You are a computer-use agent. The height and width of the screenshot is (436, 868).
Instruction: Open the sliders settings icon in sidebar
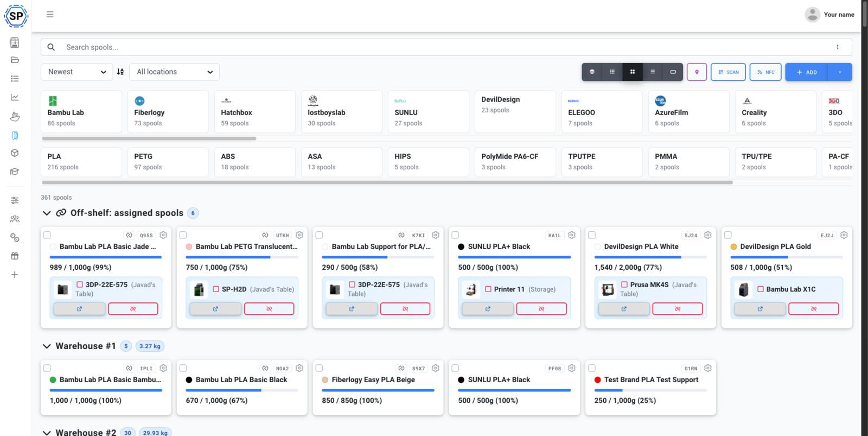(15, 200)
